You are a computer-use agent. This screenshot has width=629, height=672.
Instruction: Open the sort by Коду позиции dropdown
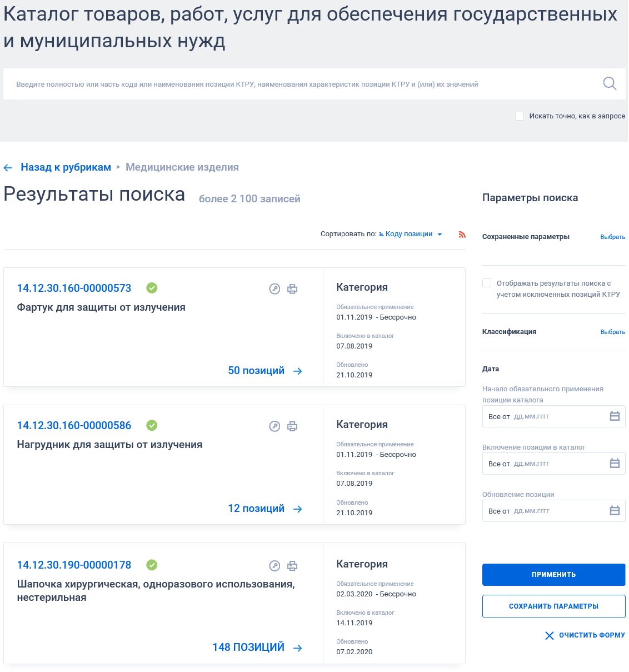click(x=411, y=234)
